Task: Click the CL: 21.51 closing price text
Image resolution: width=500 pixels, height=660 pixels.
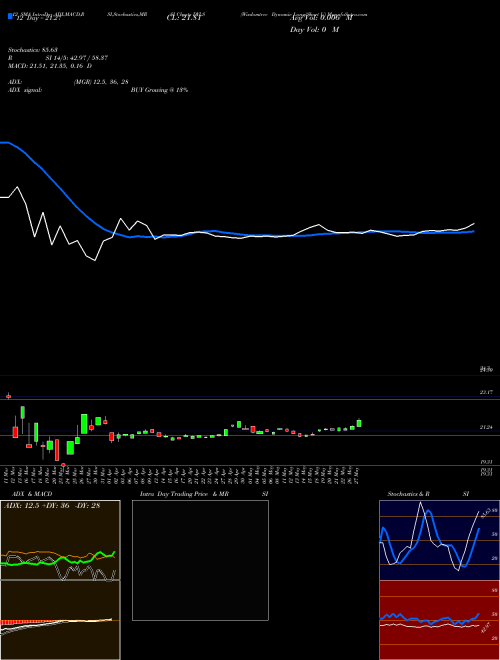Action: click(185, 18)
